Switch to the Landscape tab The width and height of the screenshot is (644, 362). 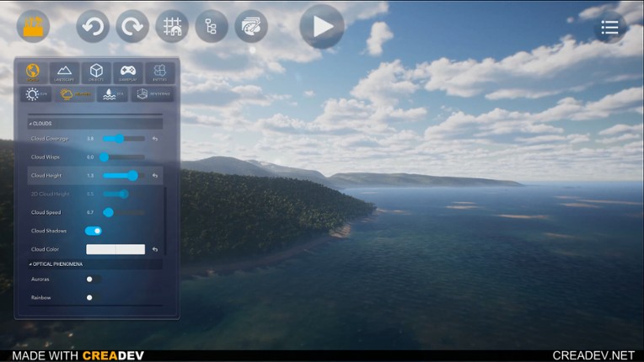coord(64,72)
